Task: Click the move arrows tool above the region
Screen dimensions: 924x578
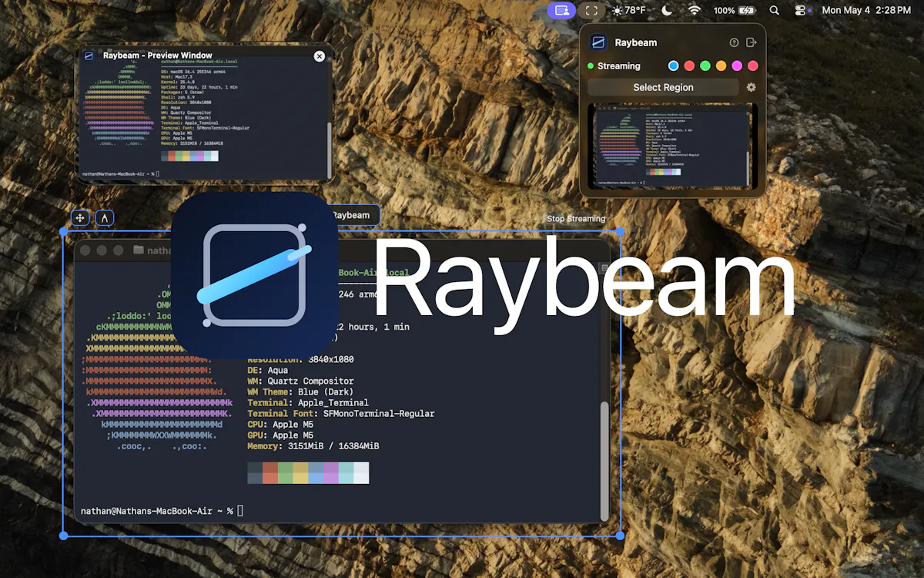Action: 79,218
